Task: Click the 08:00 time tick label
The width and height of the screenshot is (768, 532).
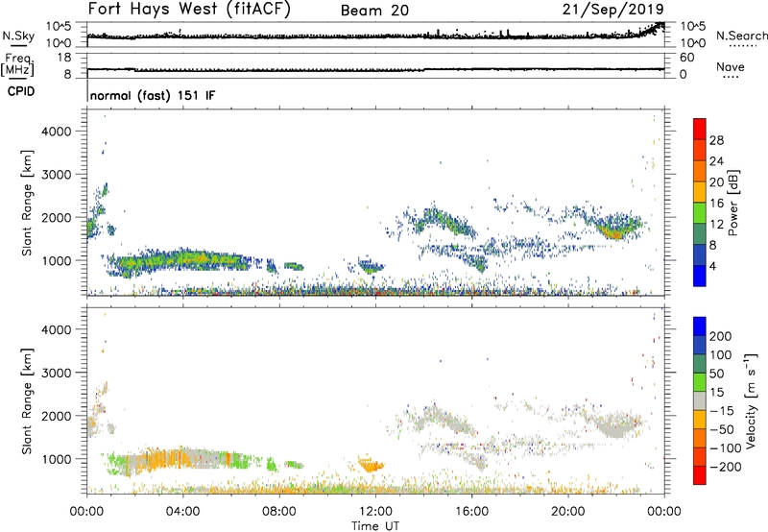Action: pos(279,512)
